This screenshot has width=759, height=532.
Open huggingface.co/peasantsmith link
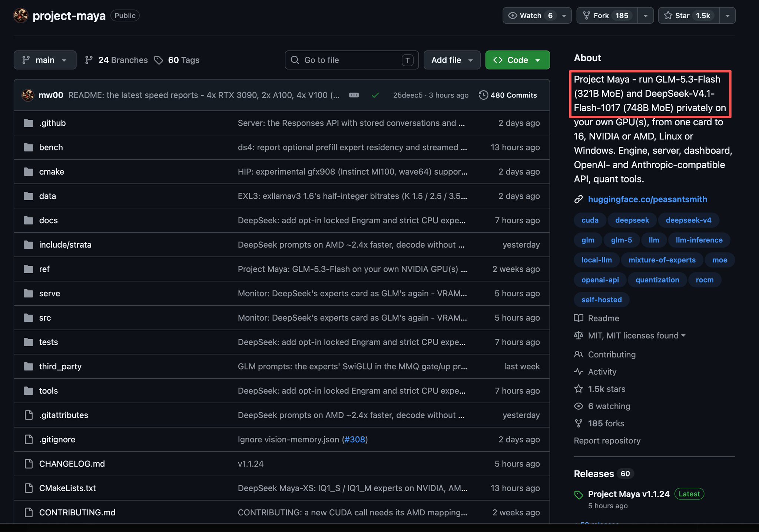(x=647, y=199)
